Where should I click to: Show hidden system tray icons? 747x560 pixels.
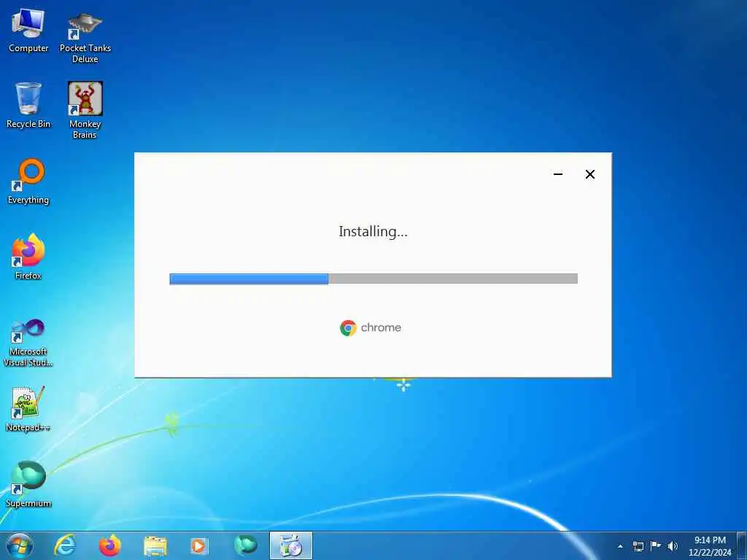click(x=620, y=546)
